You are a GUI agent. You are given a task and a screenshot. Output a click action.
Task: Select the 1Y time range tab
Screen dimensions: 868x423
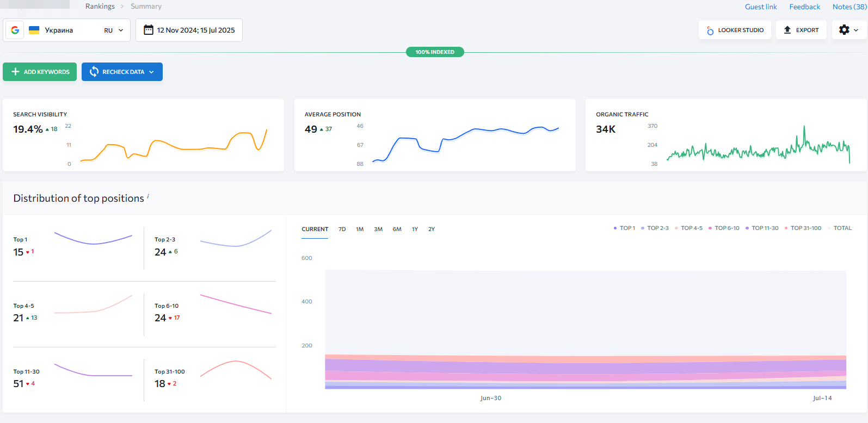point(415,229)
